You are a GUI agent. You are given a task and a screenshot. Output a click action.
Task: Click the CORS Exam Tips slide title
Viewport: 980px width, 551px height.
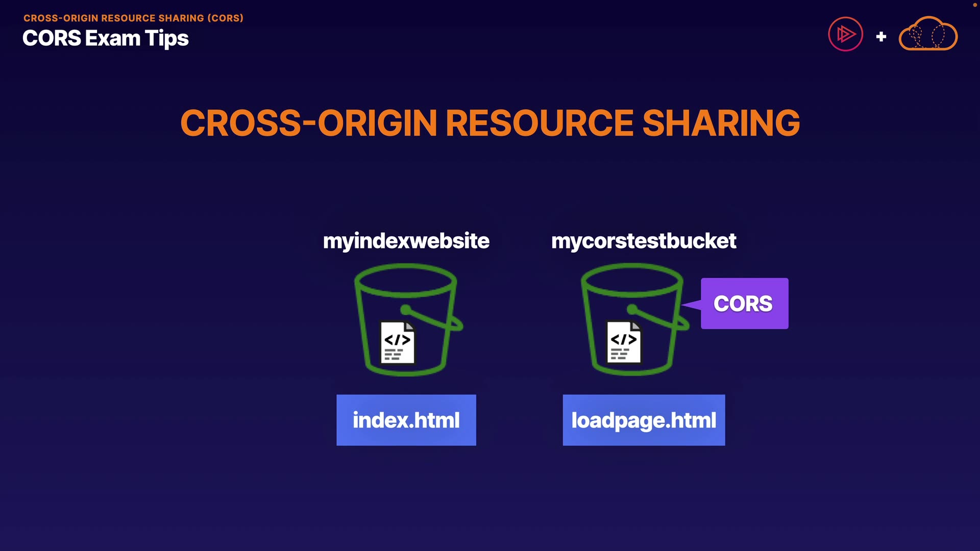(106, 39)
